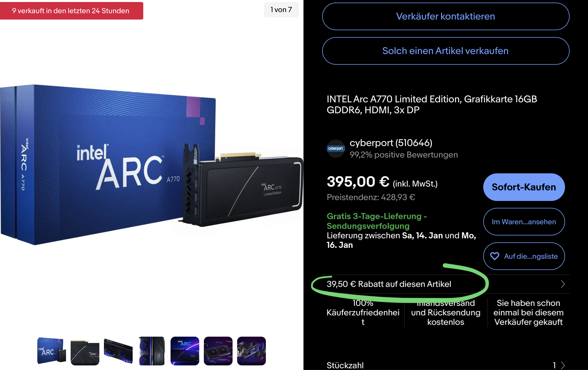Open the Stückzahl quantity chevron
The height and width of the screenshot is (370, 588).
[563, 365]
